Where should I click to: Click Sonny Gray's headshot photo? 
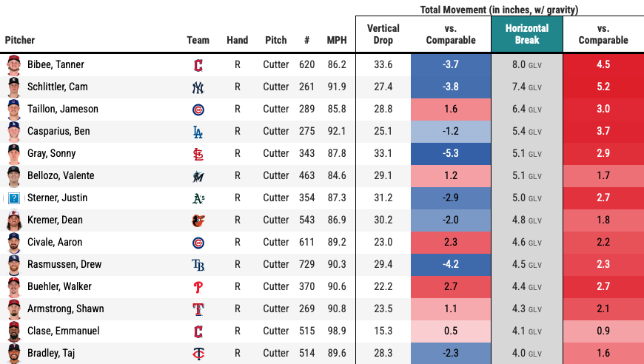(14, 154)
